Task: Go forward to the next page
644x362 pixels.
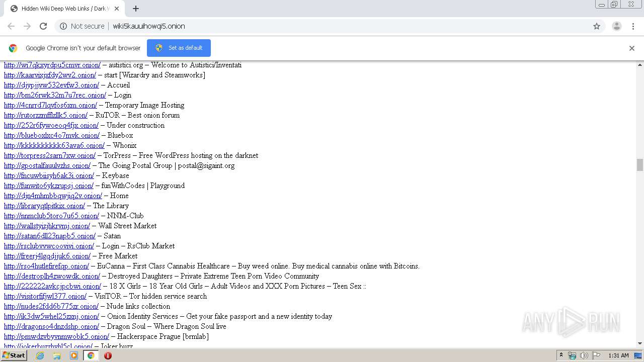Action: pyautogui.click(x=27, y=26)
